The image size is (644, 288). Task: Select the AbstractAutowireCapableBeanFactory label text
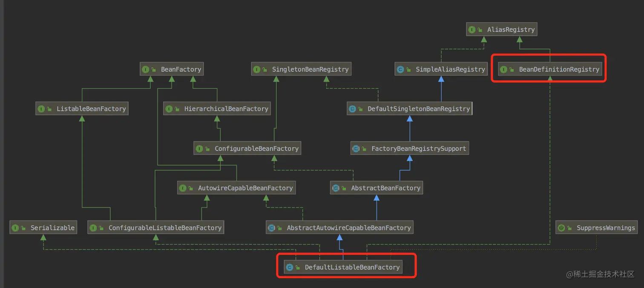[349, 228]
